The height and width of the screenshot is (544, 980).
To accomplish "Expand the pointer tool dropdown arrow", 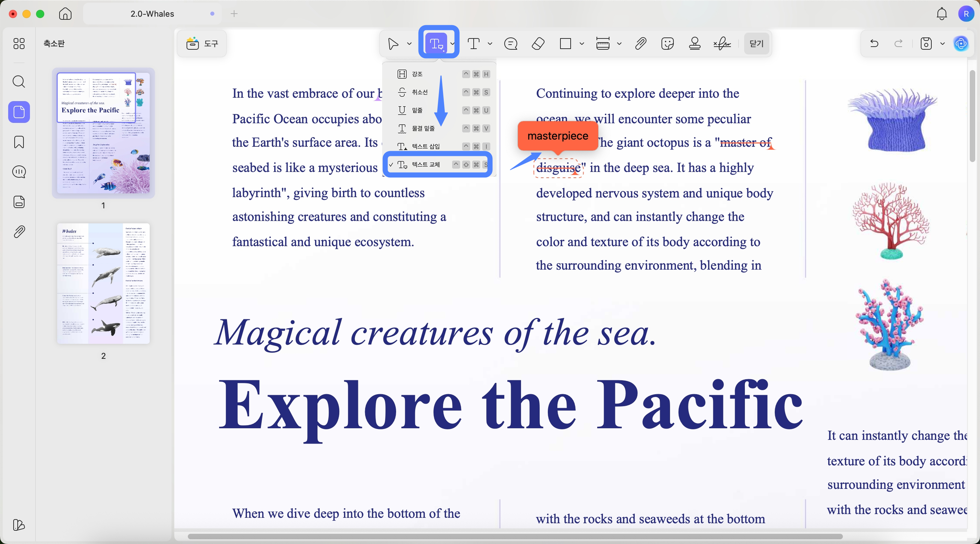I will tap(409, 44).
